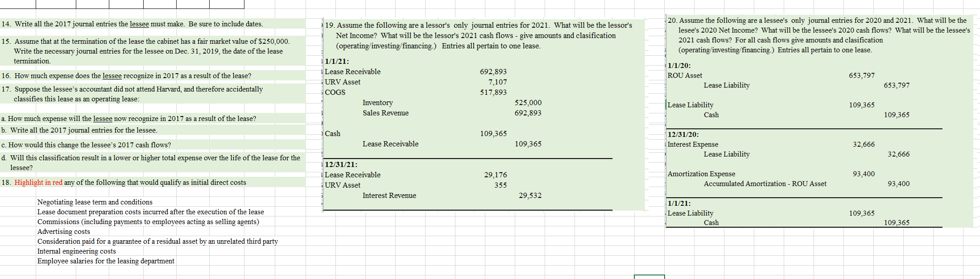The width and height of the screenshot is (980, 279).
Task: Click the 1/1/21: date header in question 19
Action: (x=337, y=62)
